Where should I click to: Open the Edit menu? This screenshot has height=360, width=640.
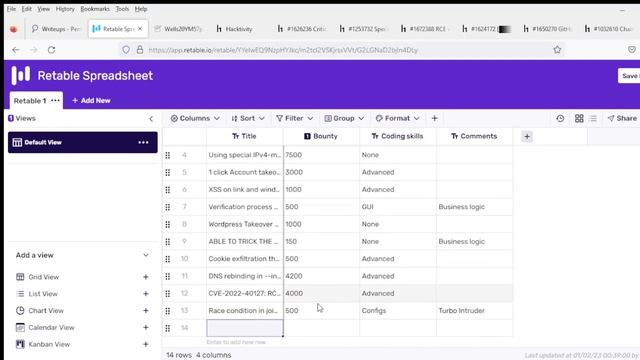tap(27, 9)
